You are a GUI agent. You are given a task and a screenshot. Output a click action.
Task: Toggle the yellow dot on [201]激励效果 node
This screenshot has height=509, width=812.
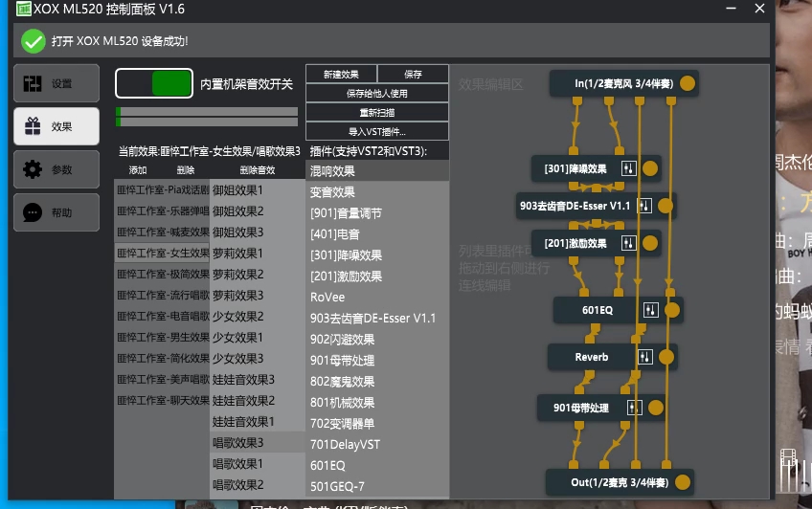[x=650, y=243]
